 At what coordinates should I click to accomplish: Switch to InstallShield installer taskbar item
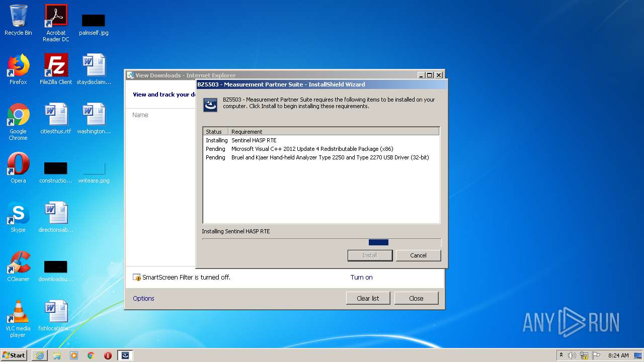tap(125, 355)
